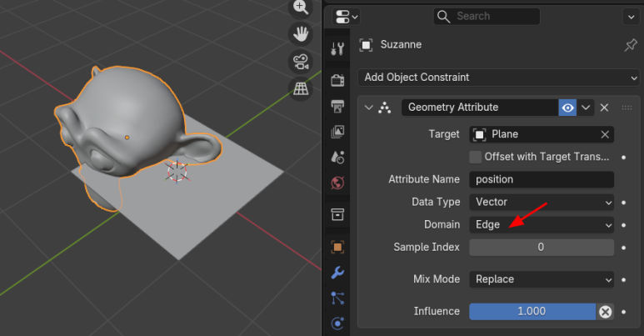Screen dimensions: 644x336
Task: Click the Attribute Name position field
Action: (x=542, y=180)
